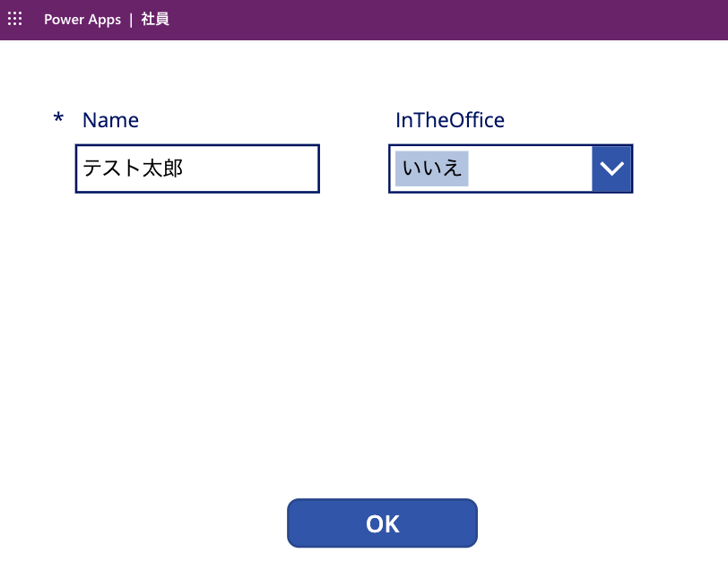Focus the Name text input field
The height and width of the screenshot is (579, 728).
[x=197, y=169]
